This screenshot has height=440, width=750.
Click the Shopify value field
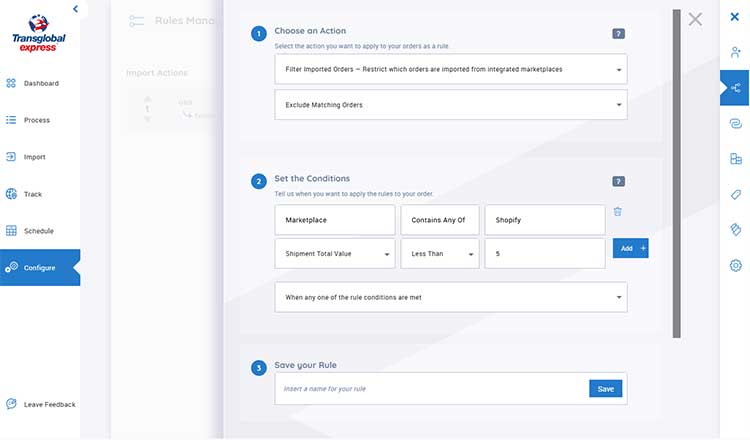545,220
